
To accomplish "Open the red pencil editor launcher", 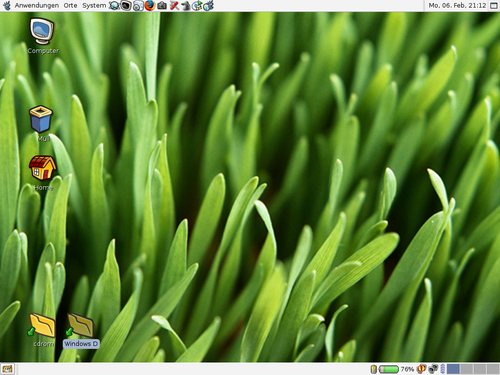I will 174,5.
